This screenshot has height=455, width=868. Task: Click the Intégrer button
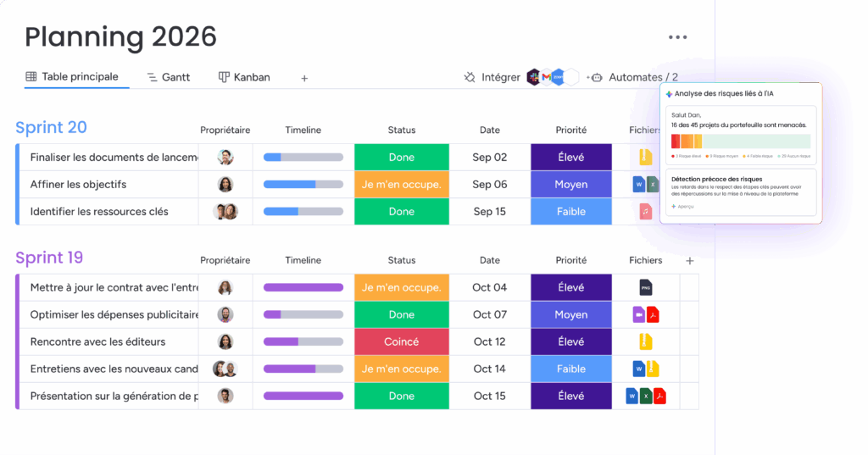492,77
